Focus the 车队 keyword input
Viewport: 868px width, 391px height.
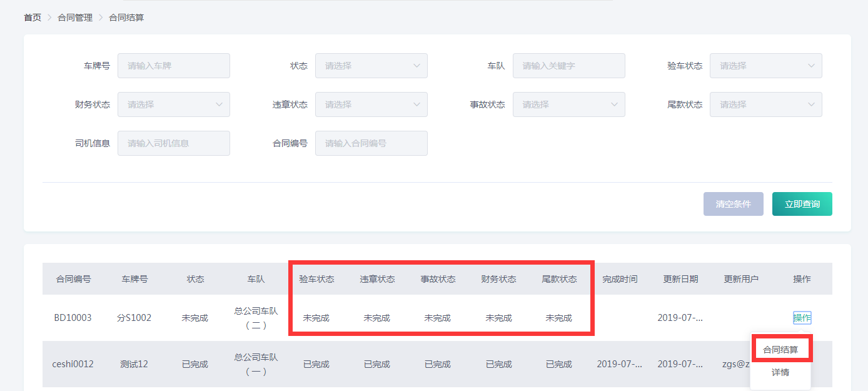568,66
